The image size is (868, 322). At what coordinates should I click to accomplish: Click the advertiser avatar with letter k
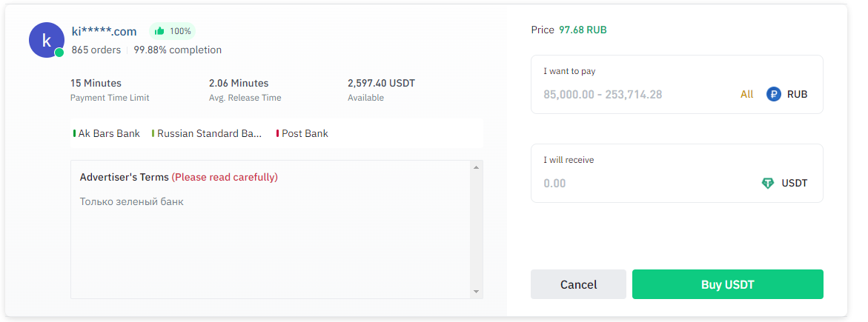click(46, 40)
